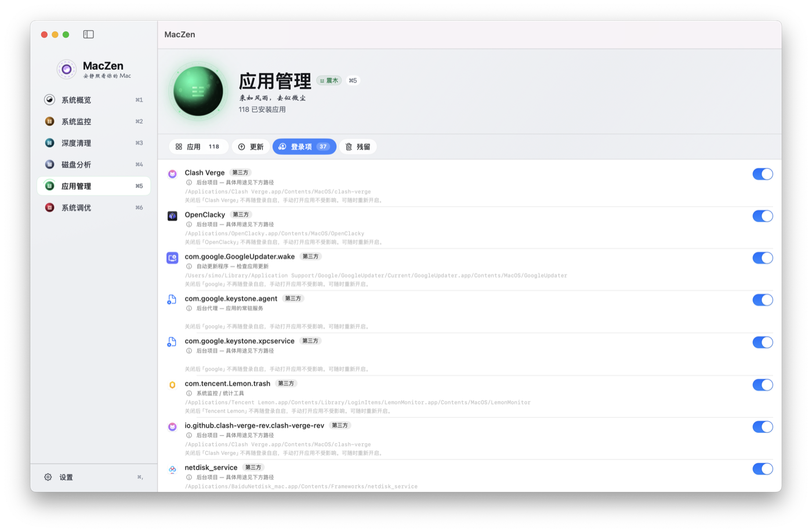Click the 118 已安装应用 text
The height and width of the screenshot is (532, 812).
[x=262, y=109]
